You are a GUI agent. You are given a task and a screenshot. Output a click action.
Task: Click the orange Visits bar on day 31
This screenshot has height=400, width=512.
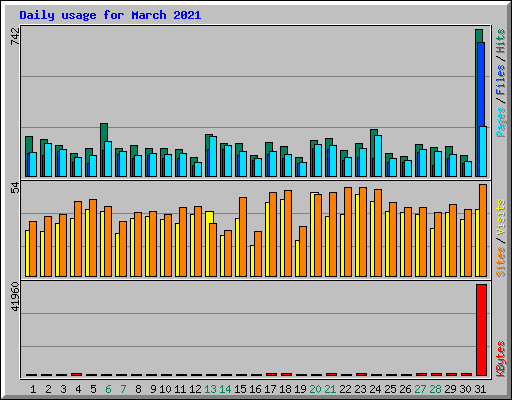click(483, 230)
